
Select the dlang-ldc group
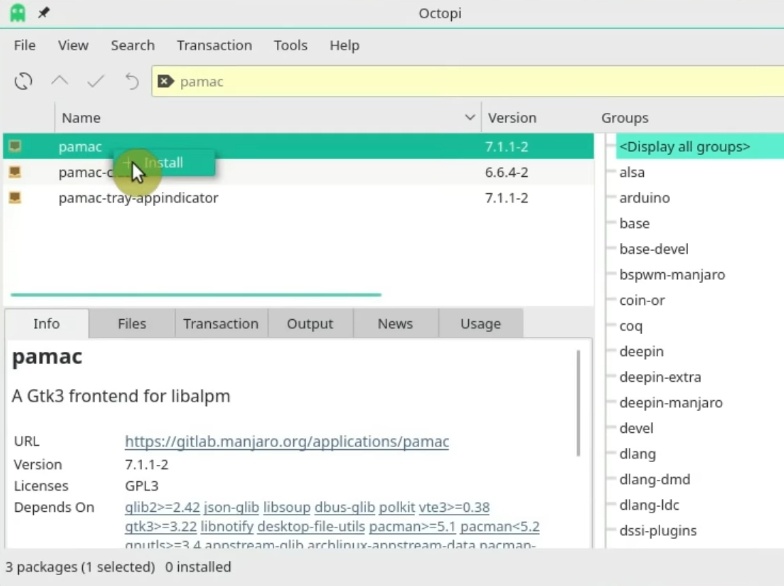click(x=649, y=504)
